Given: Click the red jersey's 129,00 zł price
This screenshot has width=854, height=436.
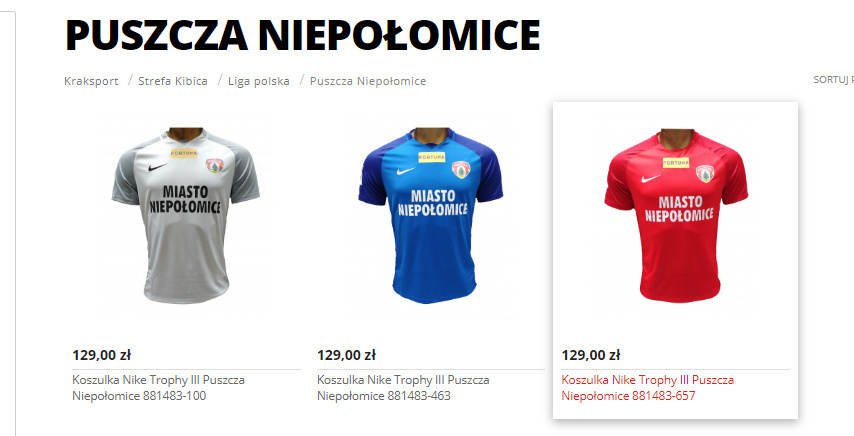Looking at the screenshot, I should [x=591, y=355].
